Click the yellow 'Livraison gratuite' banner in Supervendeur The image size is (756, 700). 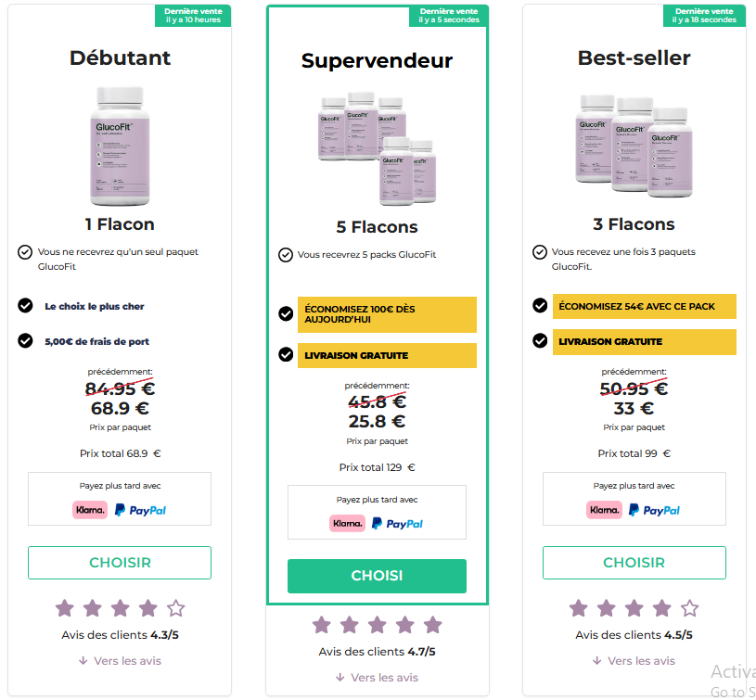(387, 355)
